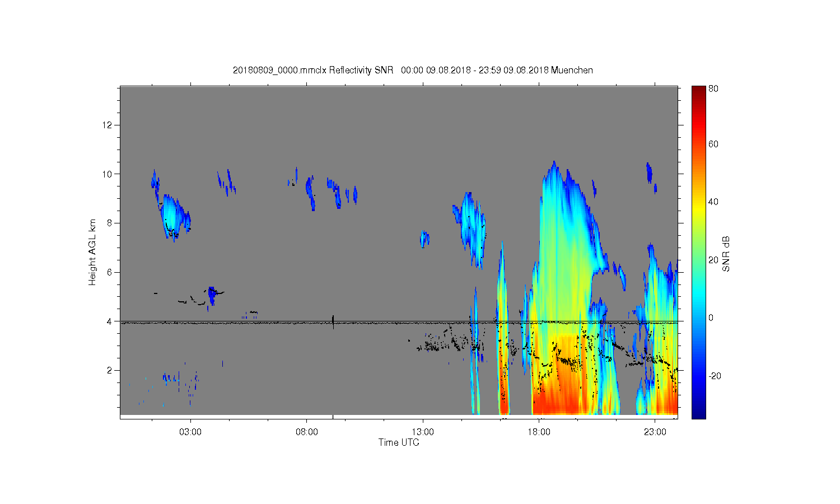Click the 'Height AGL km' axis label

(x=92, y=252)
